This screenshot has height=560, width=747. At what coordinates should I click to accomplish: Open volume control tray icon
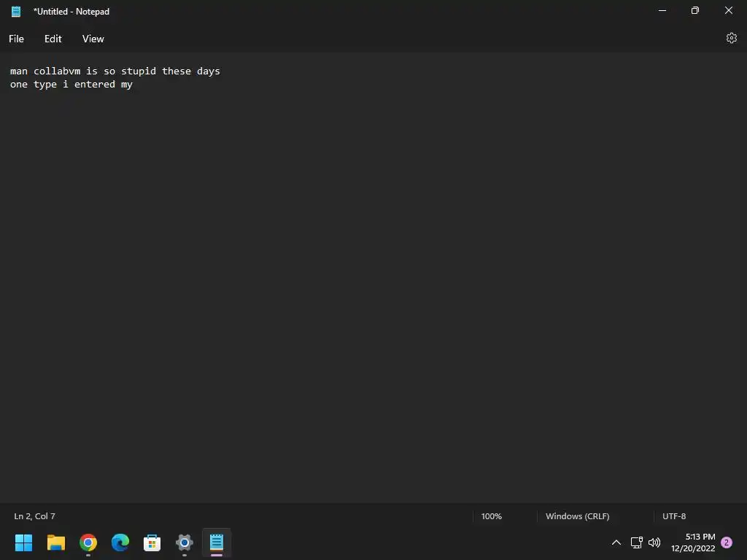point(654,542)
